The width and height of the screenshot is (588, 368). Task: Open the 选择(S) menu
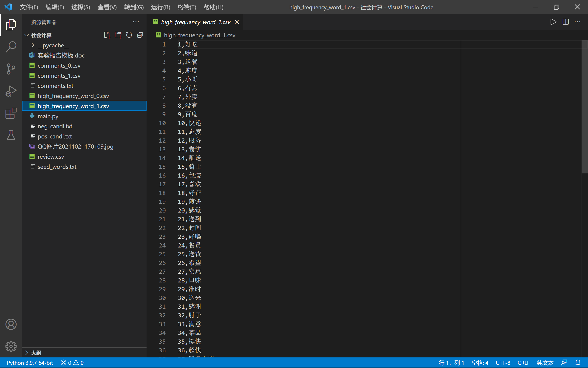click(81, 7)
